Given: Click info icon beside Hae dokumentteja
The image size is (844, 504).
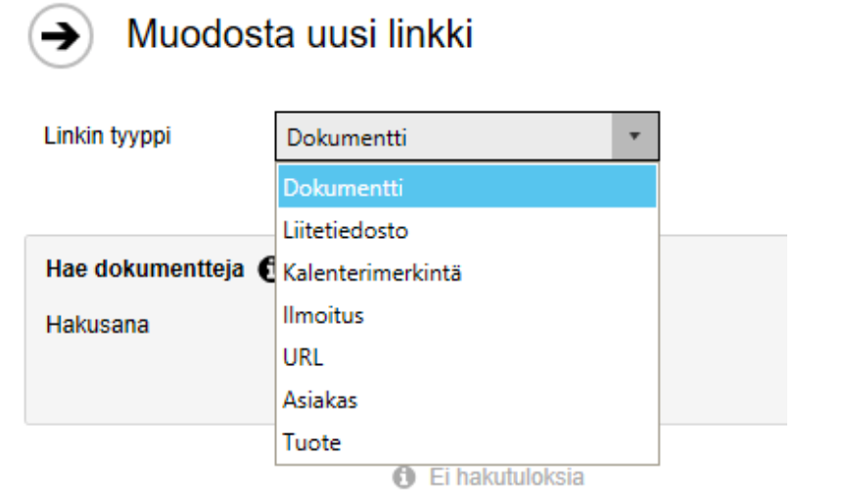Looking at the screenshot, I should [x=267, y=269].
